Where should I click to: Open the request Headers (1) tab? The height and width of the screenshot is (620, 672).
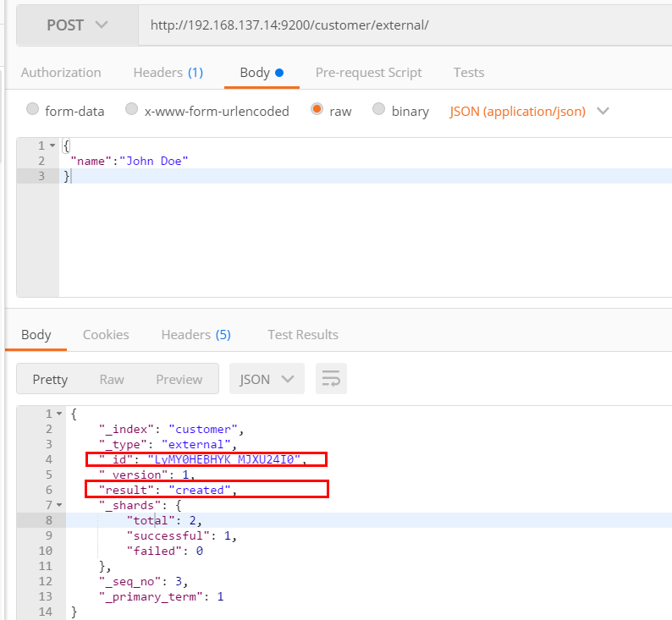click(x=168, y=73)
